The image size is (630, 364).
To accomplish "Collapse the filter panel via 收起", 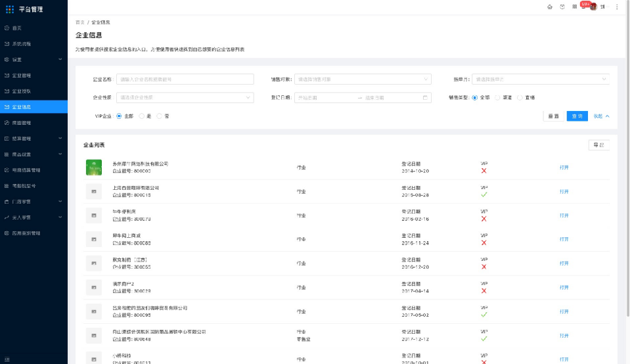I will (x=602, y=116).
